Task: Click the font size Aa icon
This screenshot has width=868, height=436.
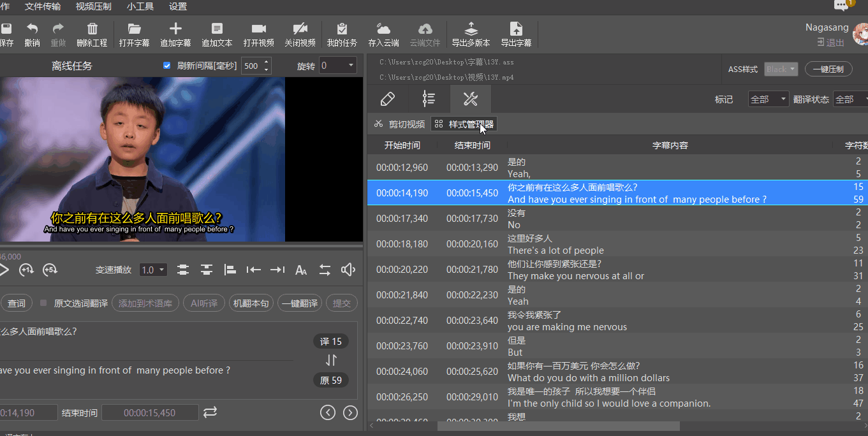Action: [301, 270]
